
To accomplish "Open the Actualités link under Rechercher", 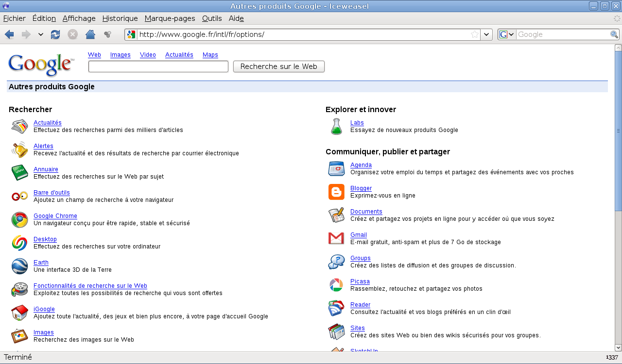I will 48,123.
